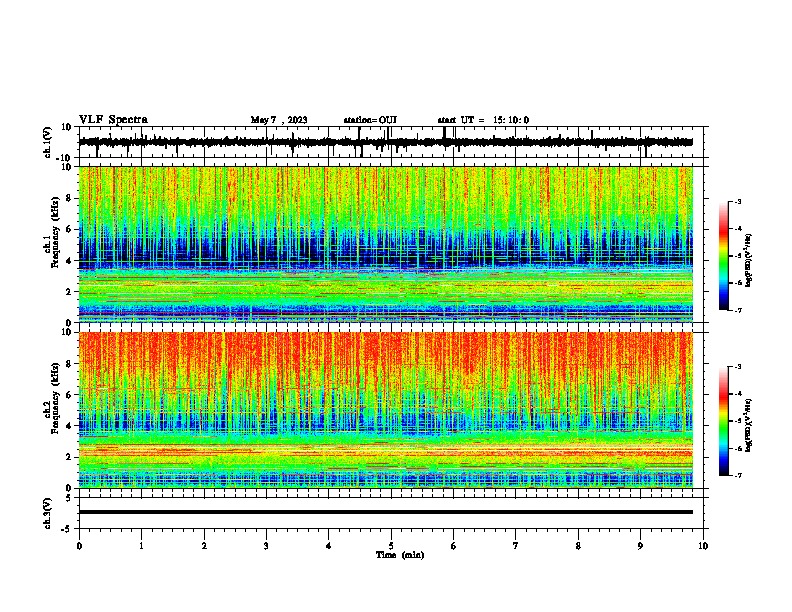Click the 'start UT = 15:10:0' label
Screen dimensions: 792x612
click(x=483, y=120)
